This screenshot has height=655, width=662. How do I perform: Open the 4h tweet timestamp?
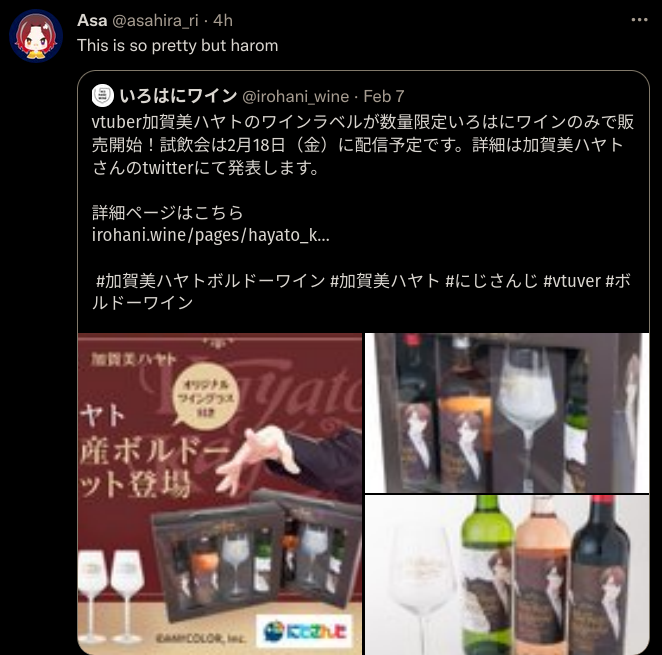point(223,20)
